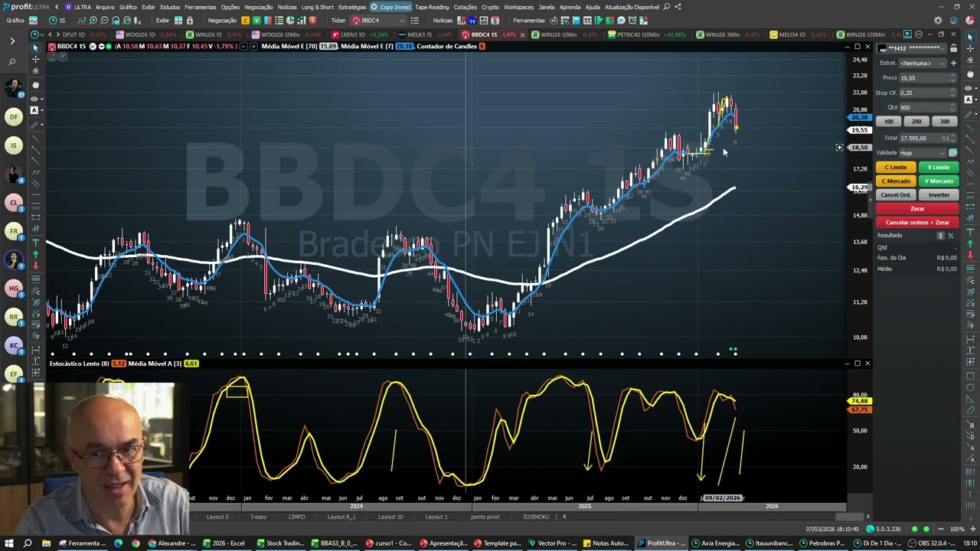Viewport: 980px width, 551px height.
Task: Open the validity calendar icon
Action: (x=952, y=152)
